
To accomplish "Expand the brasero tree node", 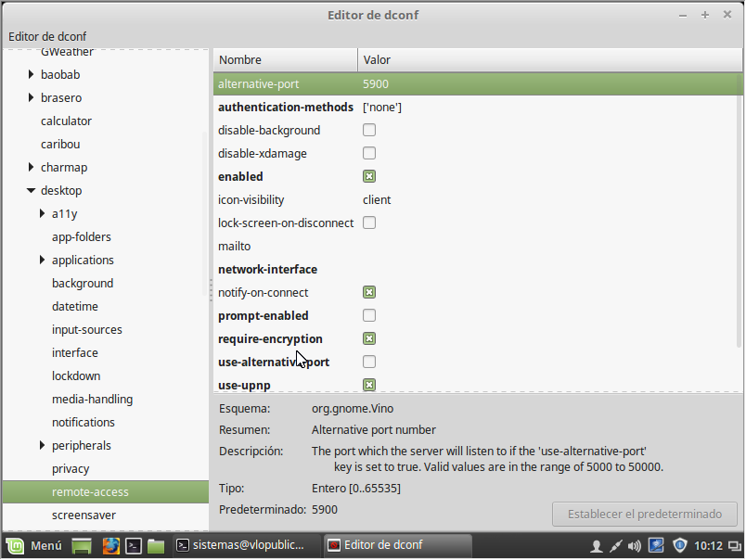I will pyautogui.click(x=31, y=98).
